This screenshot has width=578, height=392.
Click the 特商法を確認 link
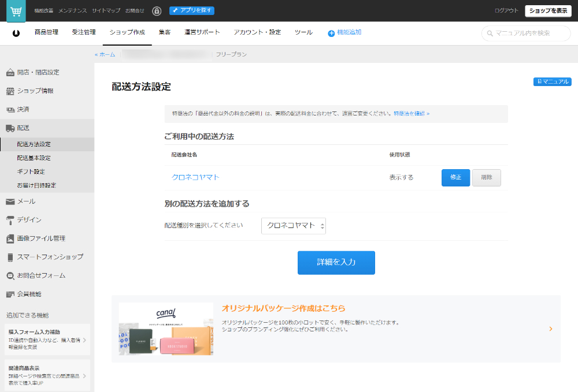coord(412,114)
